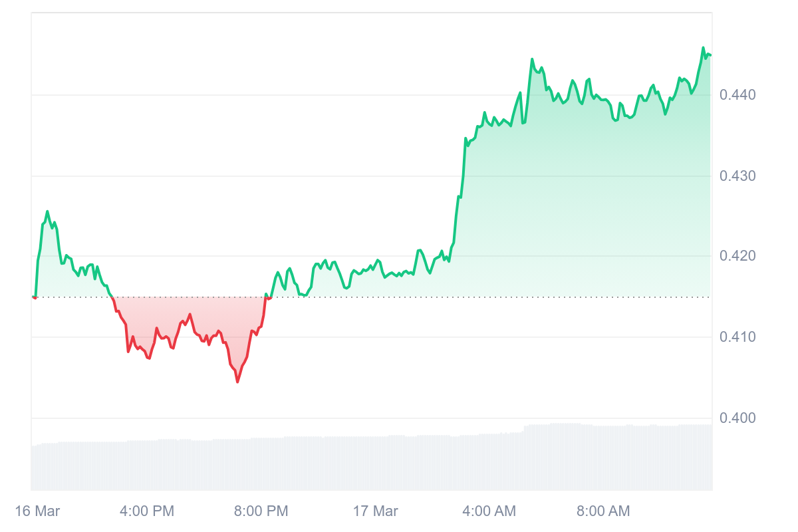Click the dotted opening-price baseline
798x532 pixels.
point(371,297)
